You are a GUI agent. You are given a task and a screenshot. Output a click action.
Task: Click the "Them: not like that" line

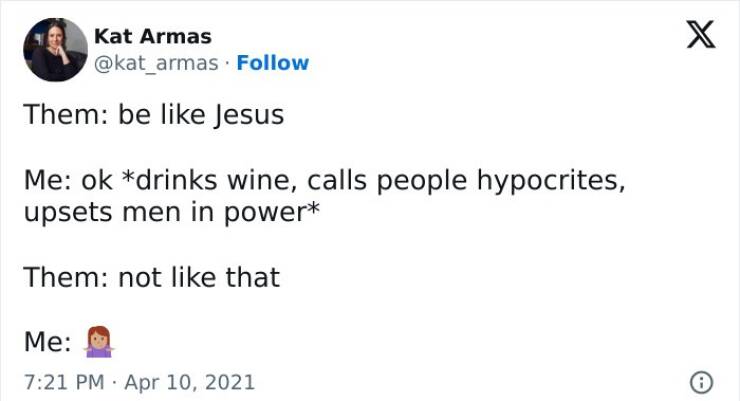point(152,278)
